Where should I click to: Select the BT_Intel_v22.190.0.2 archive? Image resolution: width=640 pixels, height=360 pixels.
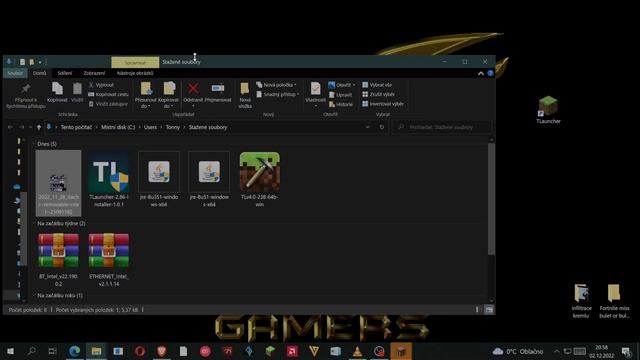point(58,259)
